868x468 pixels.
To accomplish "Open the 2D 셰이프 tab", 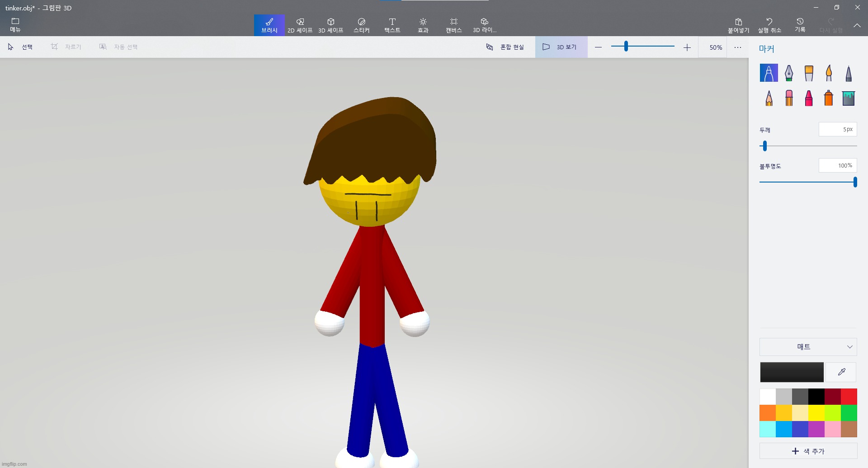I will click(x=300, y=25).
